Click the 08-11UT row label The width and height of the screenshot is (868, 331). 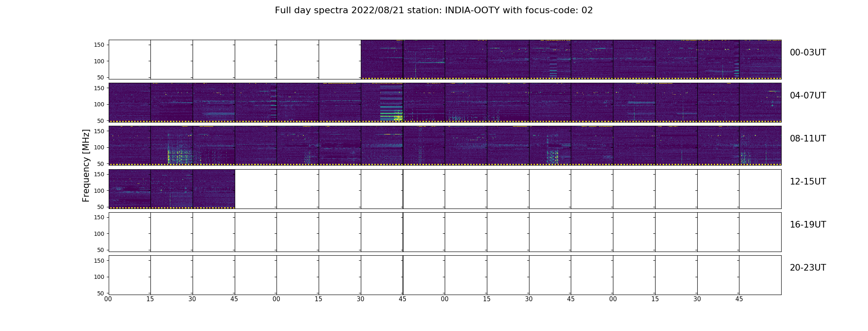(x=808, y=139)
